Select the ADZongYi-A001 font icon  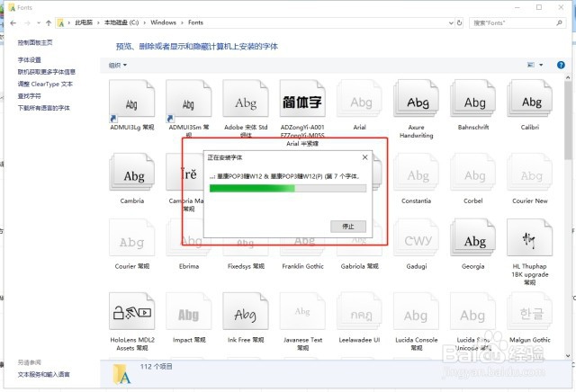[302, 99]
